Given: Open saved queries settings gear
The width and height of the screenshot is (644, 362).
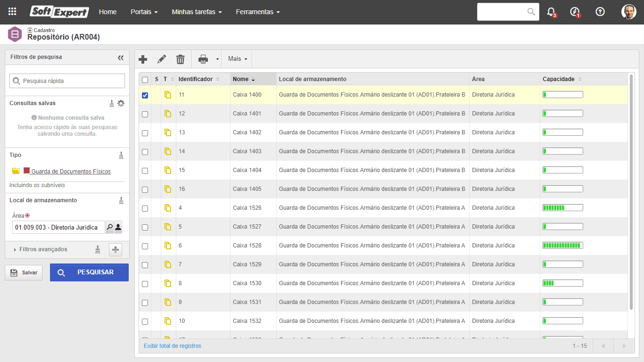Looking at the screenshot, I should pos(121,103).
